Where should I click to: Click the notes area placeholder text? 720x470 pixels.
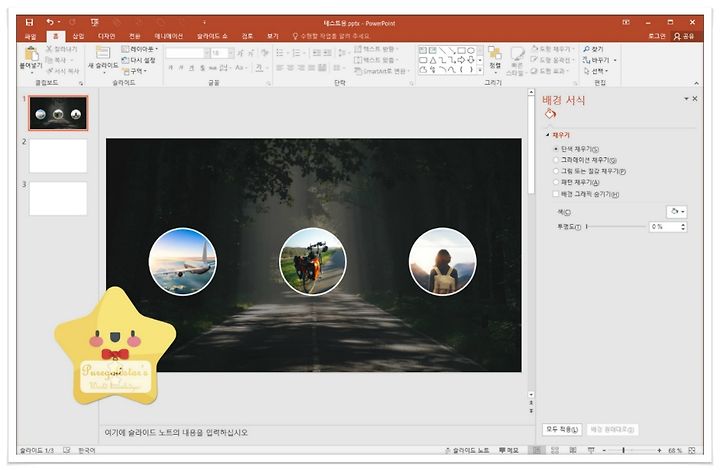[176, 432]
